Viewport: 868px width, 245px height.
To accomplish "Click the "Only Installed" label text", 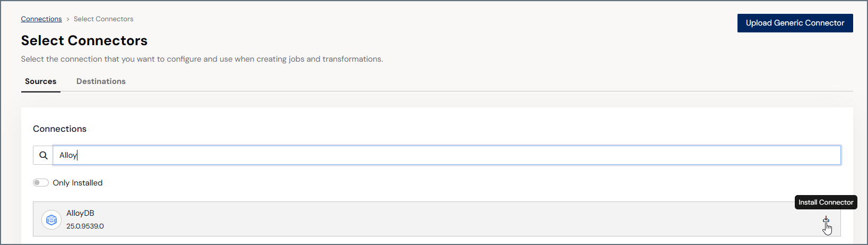I will (77, 183).
